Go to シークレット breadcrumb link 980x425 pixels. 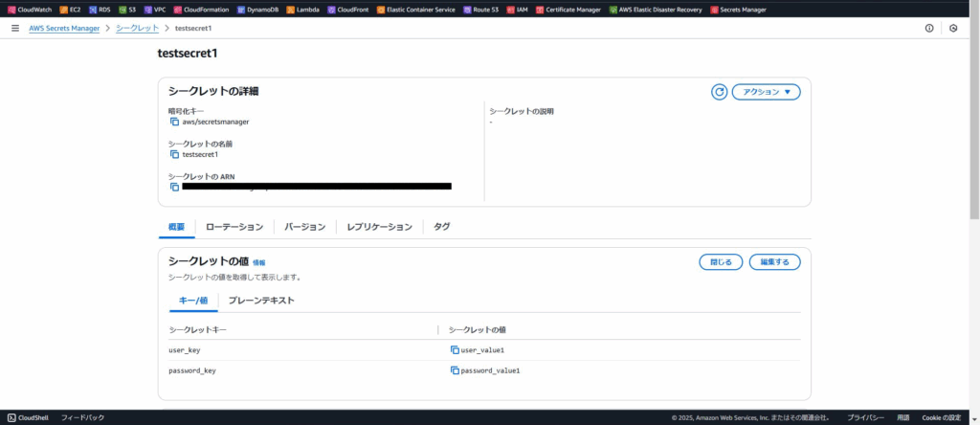[137, 28]
